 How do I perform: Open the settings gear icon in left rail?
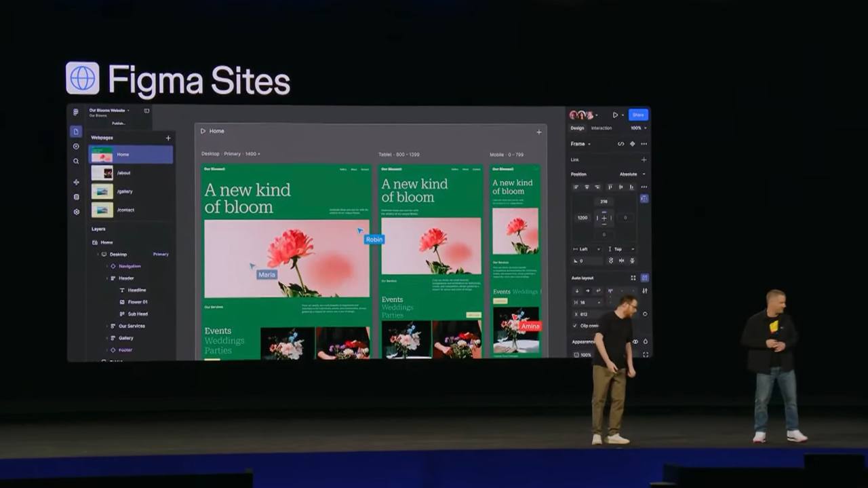coord(76,212)
